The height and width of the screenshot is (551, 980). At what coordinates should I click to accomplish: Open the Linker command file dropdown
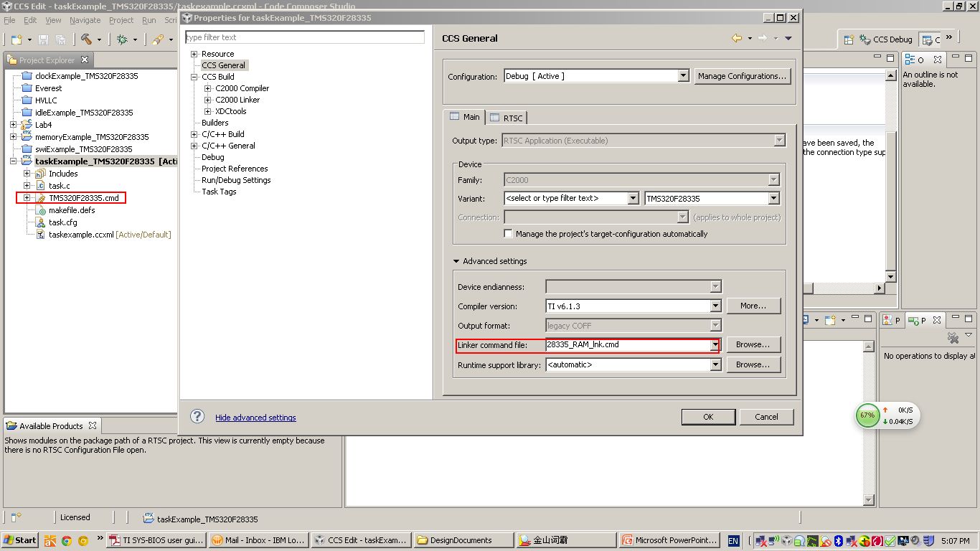pyautogui.click(x=715, y=344)
